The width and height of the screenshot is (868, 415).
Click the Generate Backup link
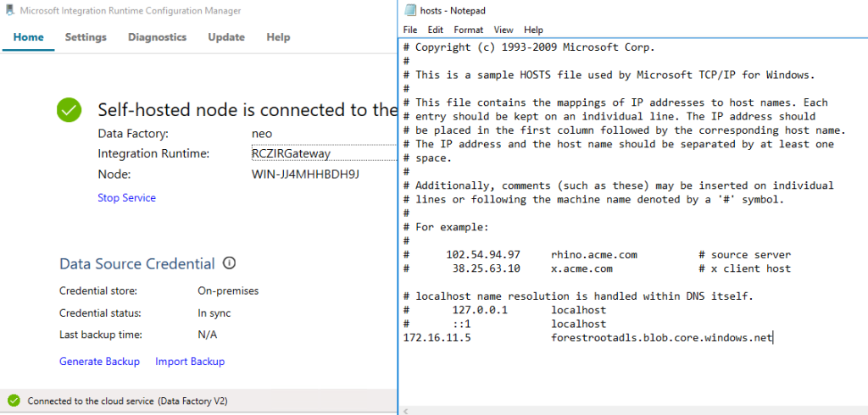100,362
